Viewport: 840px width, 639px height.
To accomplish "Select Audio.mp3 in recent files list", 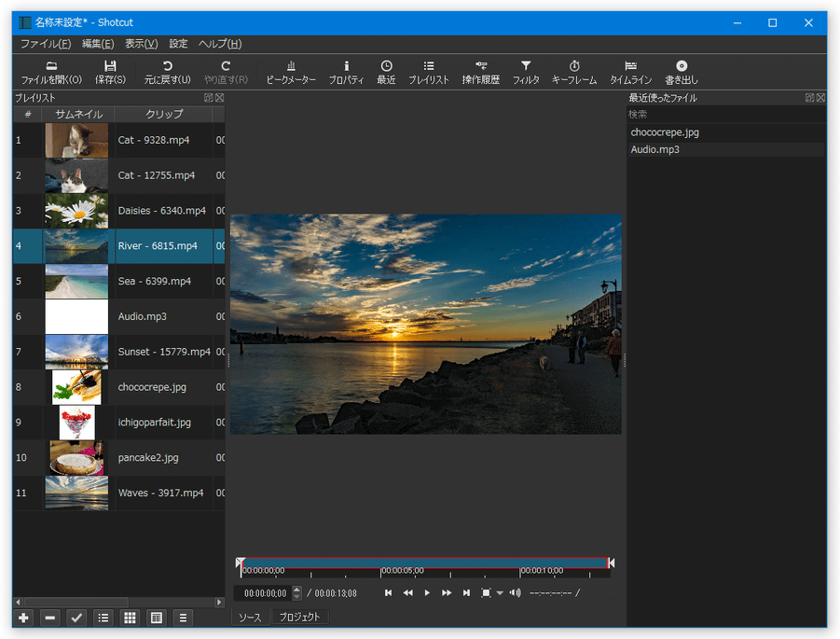I will pos(726,149).
